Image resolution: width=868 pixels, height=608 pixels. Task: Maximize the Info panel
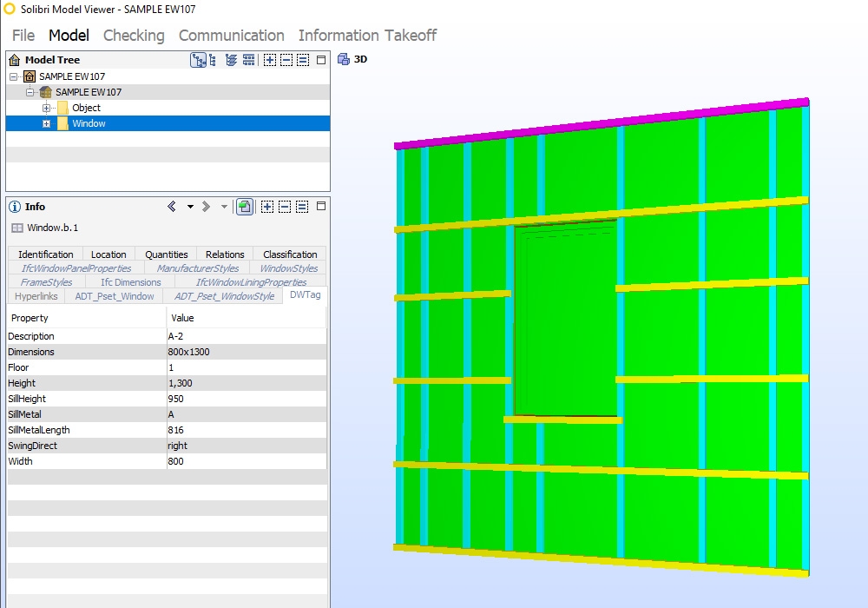(321, 207)
